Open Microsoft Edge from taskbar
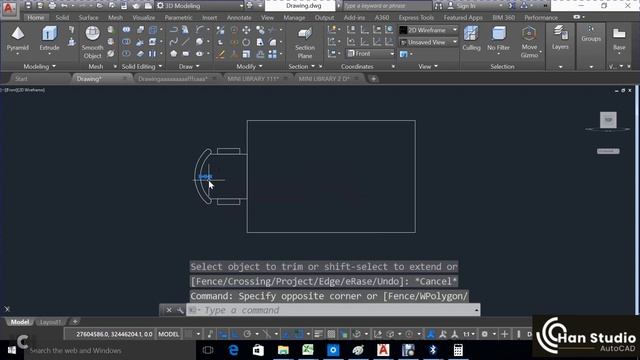Screen dimensions: 640x360 pyautogui.click(x=233, y=350)
